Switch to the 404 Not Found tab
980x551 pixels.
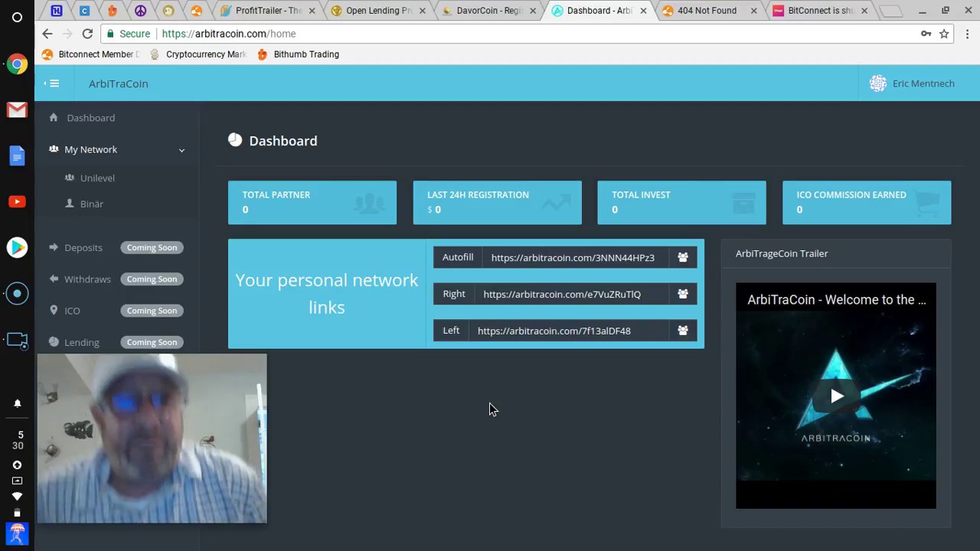coord(708,11)
